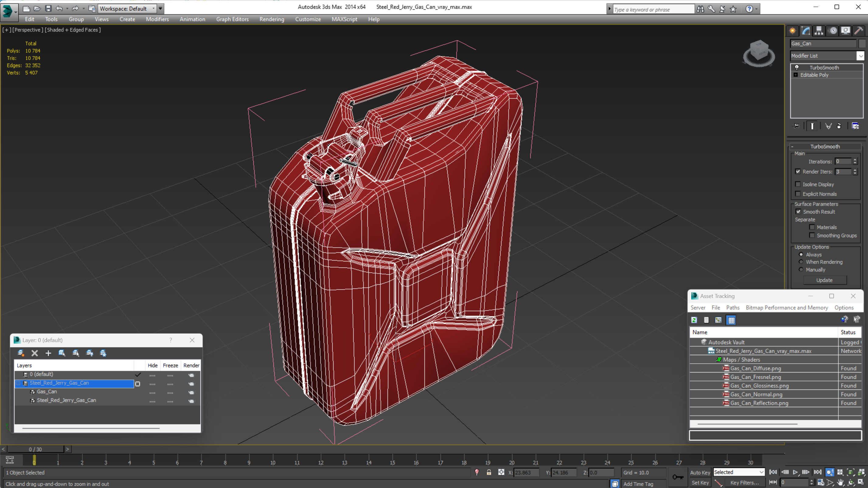Click Delete layer X icon in Layer dialog
The image size is (868, 488).
pos(34,353)
